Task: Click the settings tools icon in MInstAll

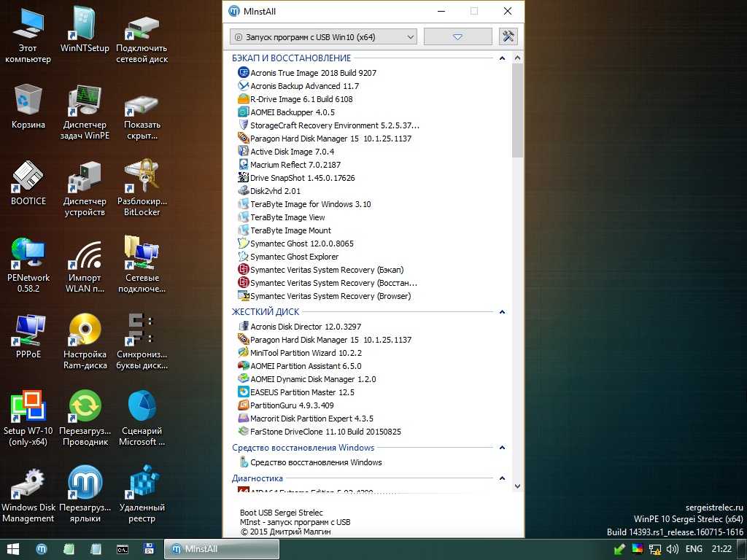Action: point(508,36)
